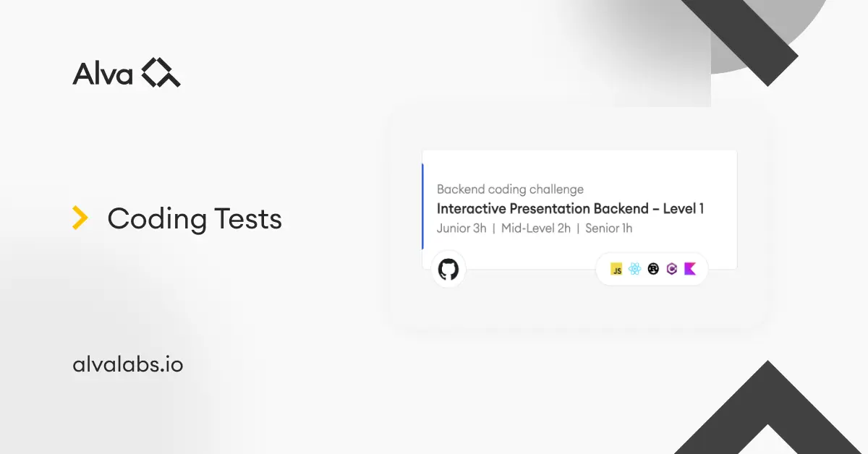Open Interactive Presentation Backend – Level 1 title
The height and width of the screenshot is (454, 868).
570,209
